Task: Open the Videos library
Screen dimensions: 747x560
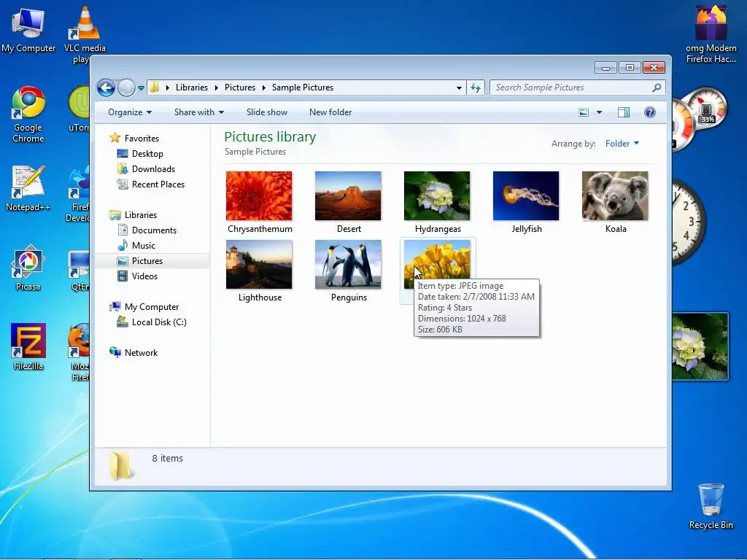Action: 144,276
